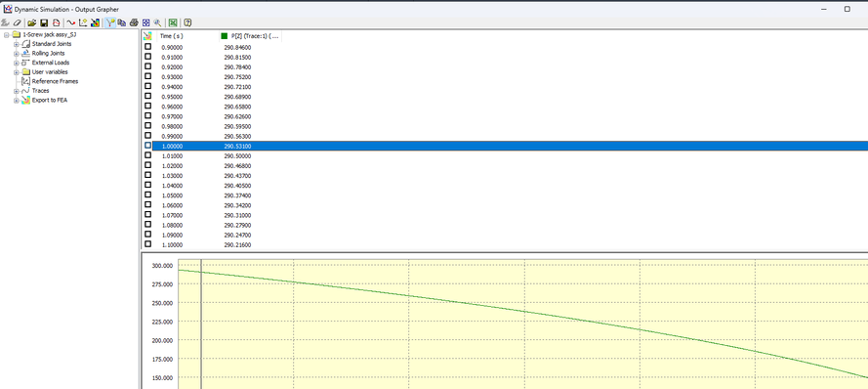This screenshot has height=389, width=868.
Task: Tick the checkbox for time 1.05000
Action: click(147, 195)
